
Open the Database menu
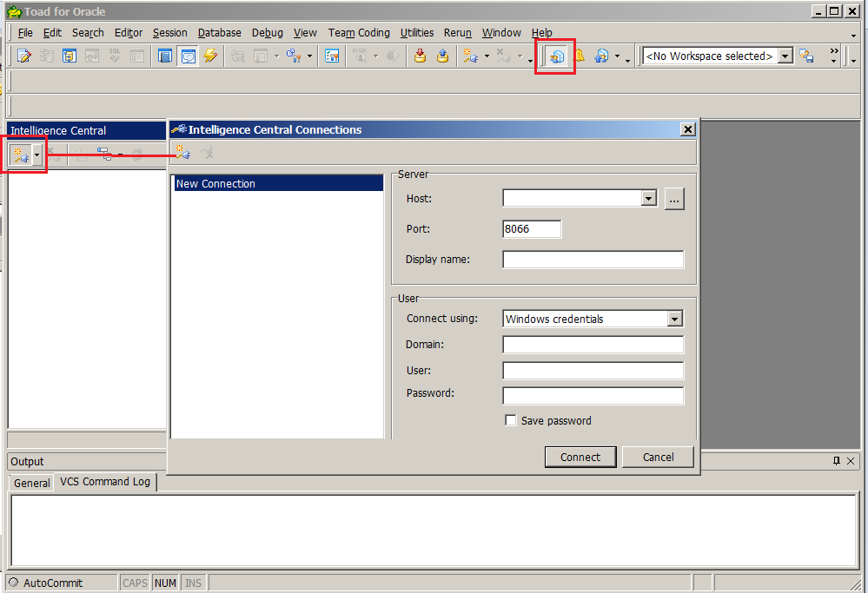219,33
